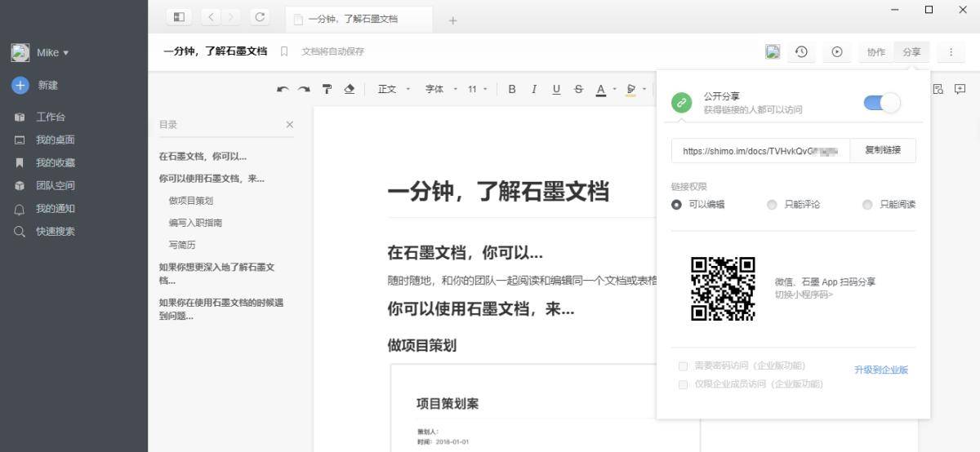The height and width of the screenshot is (452, 980).
Task: Click the document title 一分钟，了解石墨文档 in header
Action: pos(215,51)
